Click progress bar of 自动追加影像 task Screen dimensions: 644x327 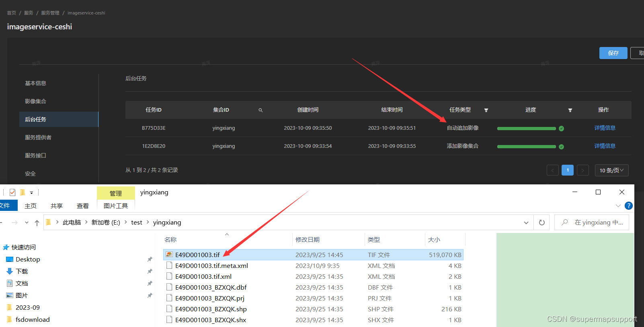click(x=526, y=129)
